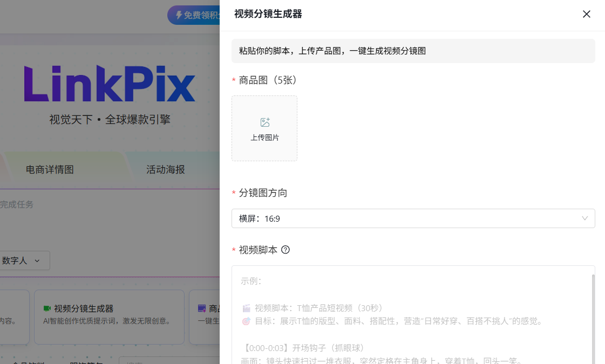This screenshot has height=364, width=605.
Task: Click the upload image icon in 商品图 area
Action: click(264, 122)
